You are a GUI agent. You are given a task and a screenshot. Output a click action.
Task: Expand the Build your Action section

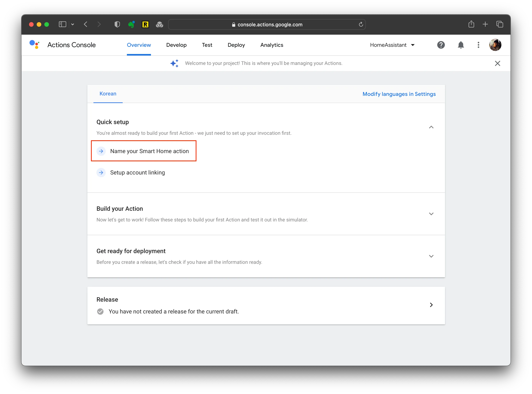pos(431,214)
